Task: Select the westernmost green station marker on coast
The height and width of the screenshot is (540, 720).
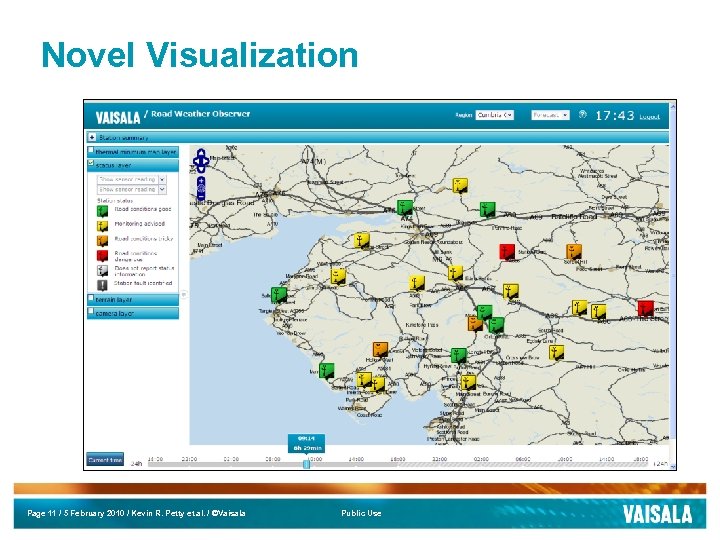Action: pyautogui.click(x=278, y=294)
